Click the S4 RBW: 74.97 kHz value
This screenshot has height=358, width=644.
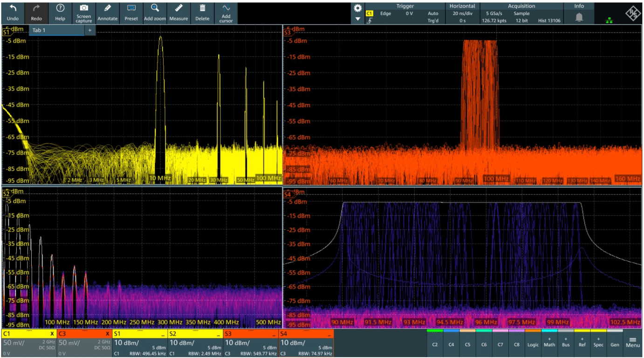click(315, 354)
